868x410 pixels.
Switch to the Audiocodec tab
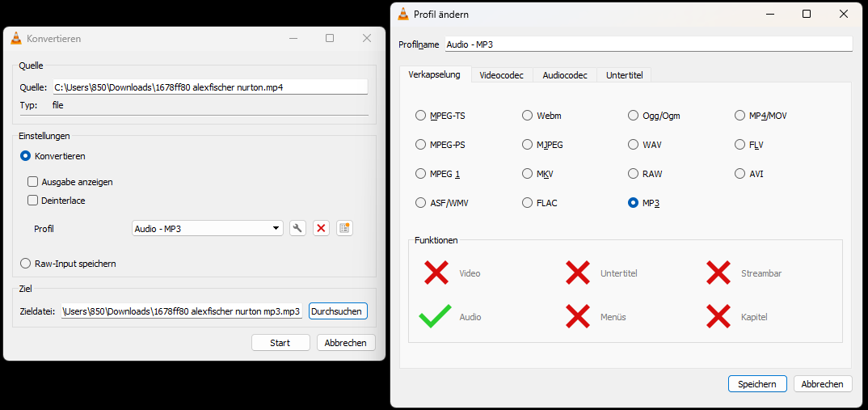565,74
